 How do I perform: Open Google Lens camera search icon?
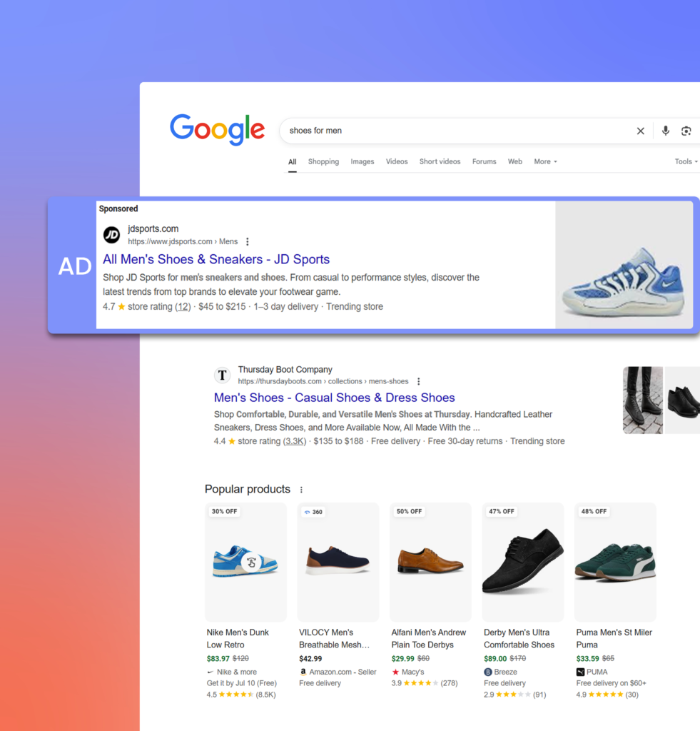(686, 131)
